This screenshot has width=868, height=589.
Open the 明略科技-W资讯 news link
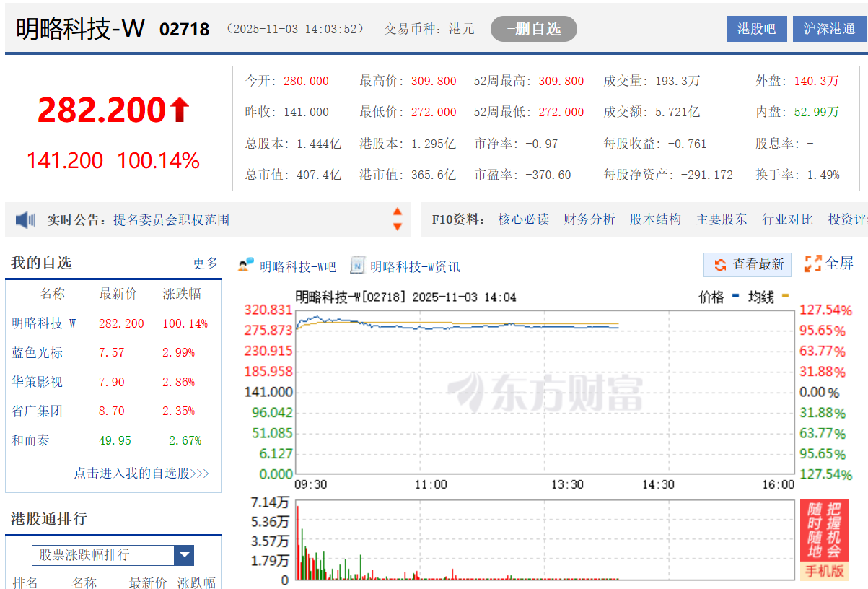coord(415,266)
